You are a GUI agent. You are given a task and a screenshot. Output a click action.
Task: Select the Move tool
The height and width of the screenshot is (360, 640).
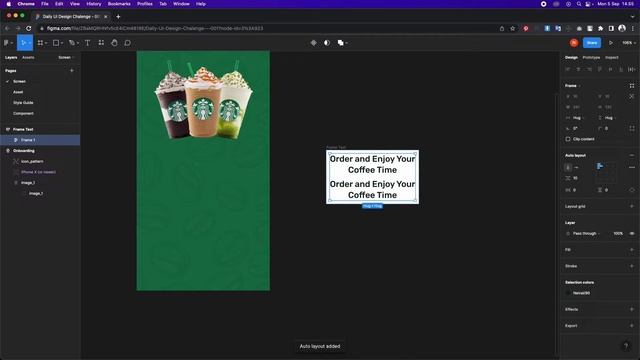click(x=23, y=43)
